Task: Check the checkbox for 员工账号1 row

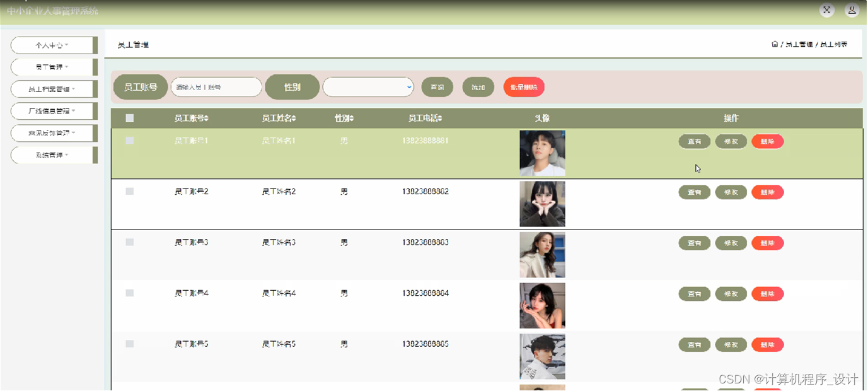Action: point(130,141)
